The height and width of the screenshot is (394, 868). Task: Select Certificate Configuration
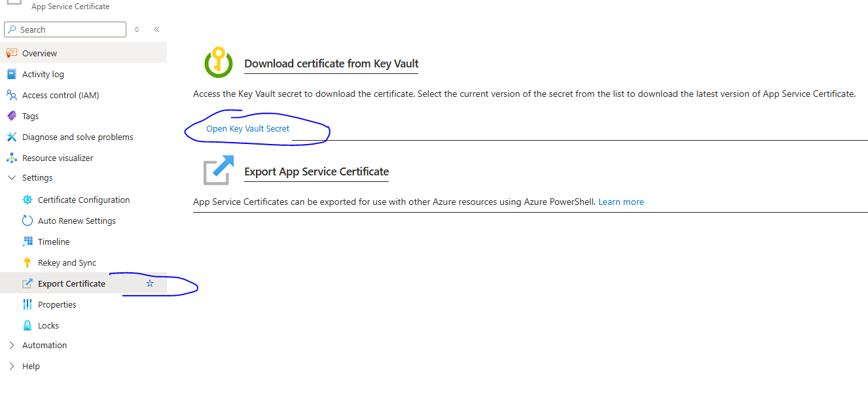point(83,200)
